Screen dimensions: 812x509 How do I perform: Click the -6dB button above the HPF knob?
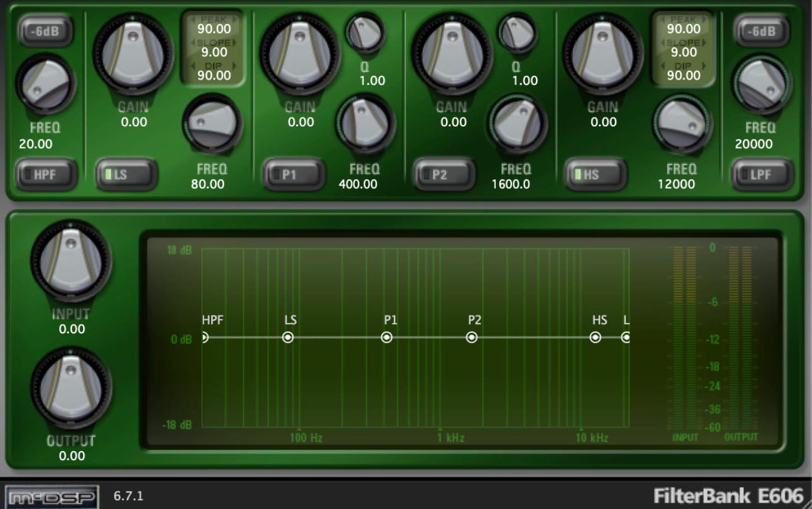(x=46, y=31)
